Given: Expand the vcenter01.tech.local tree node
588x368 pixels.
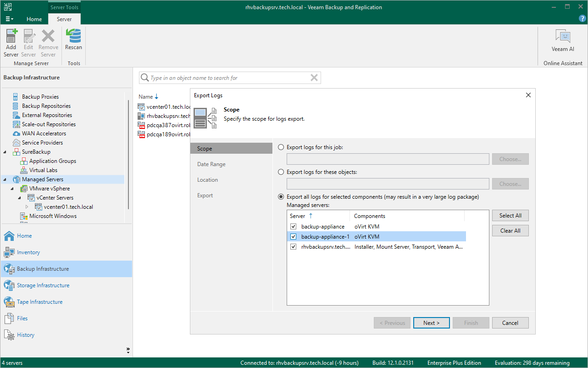Looking at the screenshot, I should (27, 207).
